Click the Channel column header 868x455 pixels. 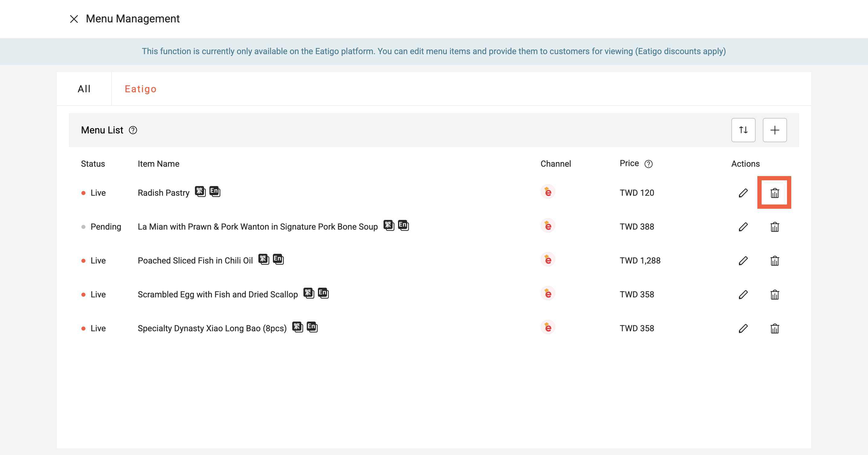tap(555, 164)
